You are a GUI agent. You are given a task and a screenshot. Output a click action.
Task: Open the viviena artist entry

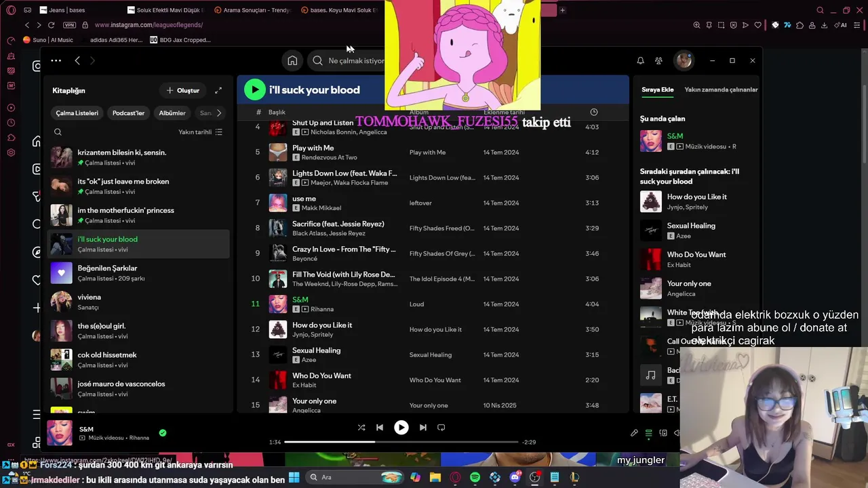(139, 302)
